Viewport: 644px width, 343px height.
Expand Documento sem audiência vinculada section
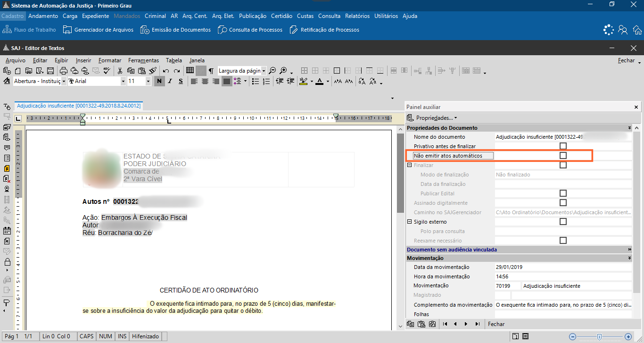point(629,250)
